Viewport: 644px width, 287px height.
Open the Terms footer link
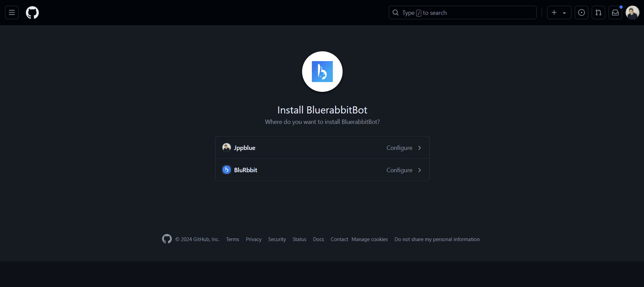pyautogui.click(x=233, y=239)
